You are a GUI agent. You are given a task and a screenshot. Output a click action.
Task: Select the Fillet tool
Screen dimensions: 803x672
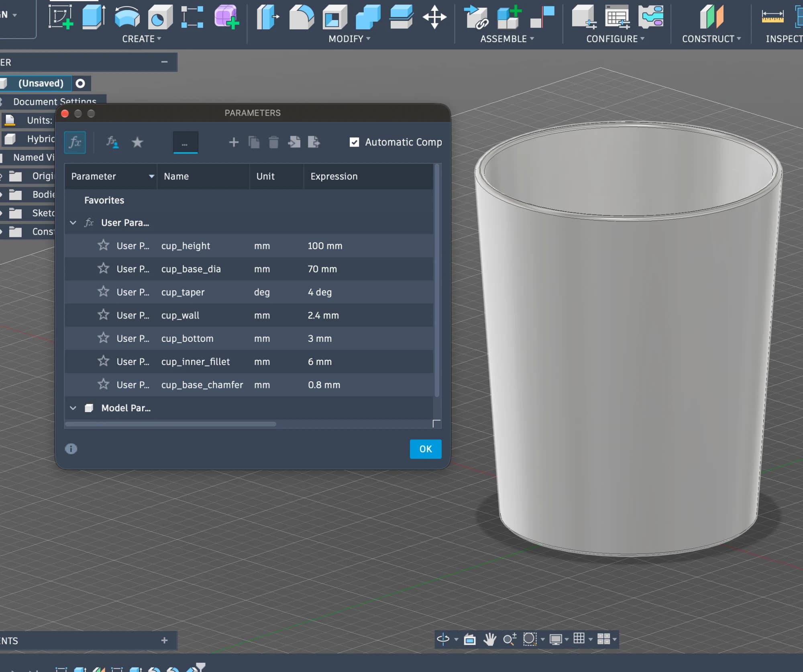[301, 16]
